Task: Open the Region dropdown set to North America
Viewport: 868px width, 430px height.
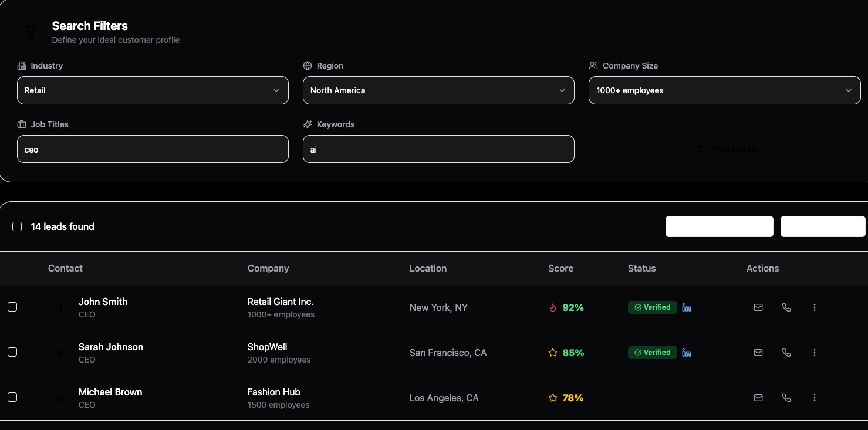Action: [x=438, y=90]
